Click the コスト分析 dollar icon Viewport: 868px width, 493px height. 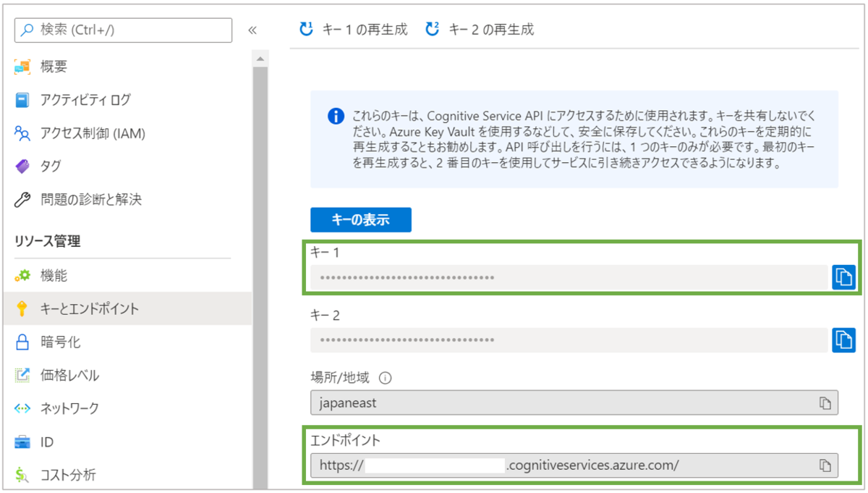point(22,473)
